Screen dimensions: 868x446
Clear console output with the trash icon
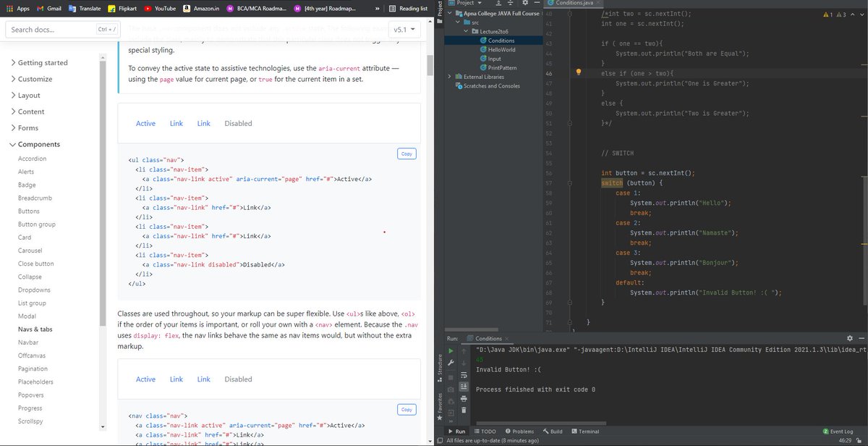tap(464, 411)
